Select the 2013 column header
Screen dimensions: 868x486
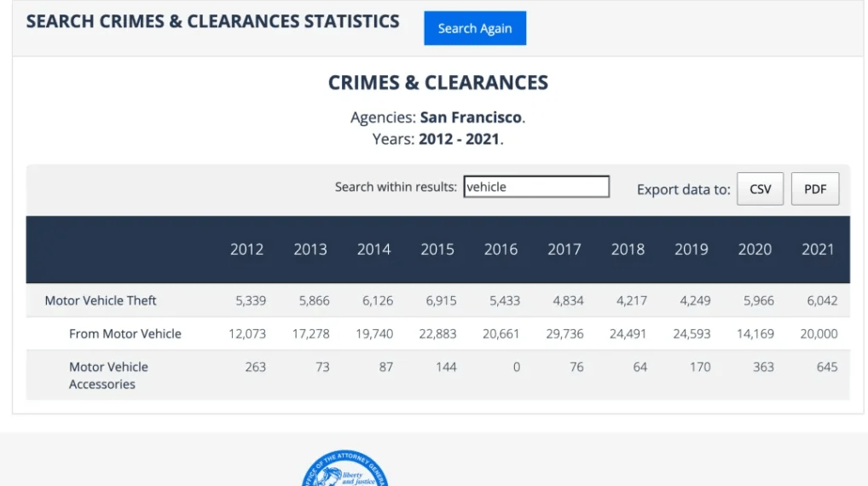click(310, 249)
